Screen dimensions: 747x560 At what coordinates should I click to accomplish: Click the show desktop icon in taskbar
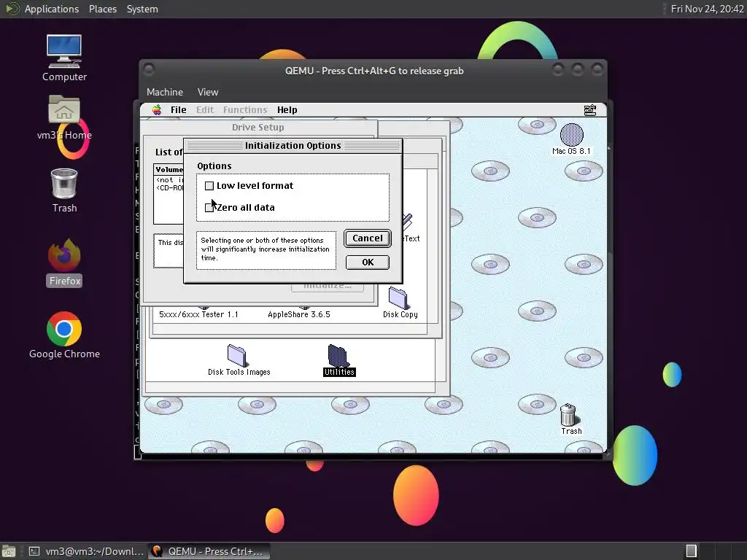coord(9,551)
